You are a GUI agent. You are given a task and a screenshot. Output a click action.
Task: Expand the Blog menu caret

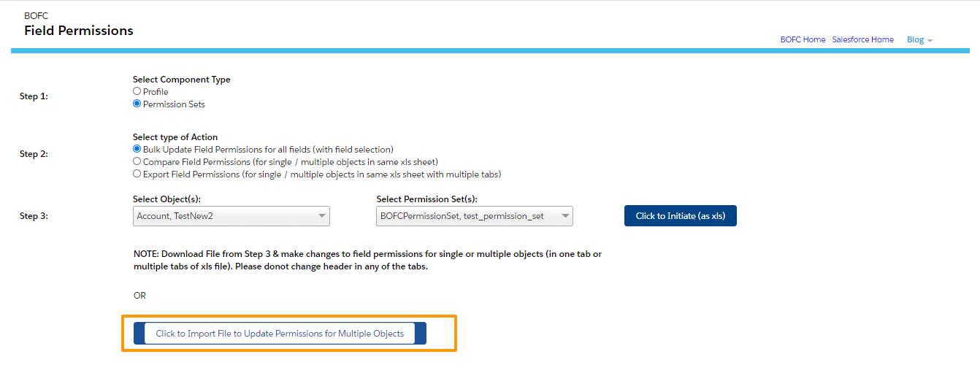930,40
